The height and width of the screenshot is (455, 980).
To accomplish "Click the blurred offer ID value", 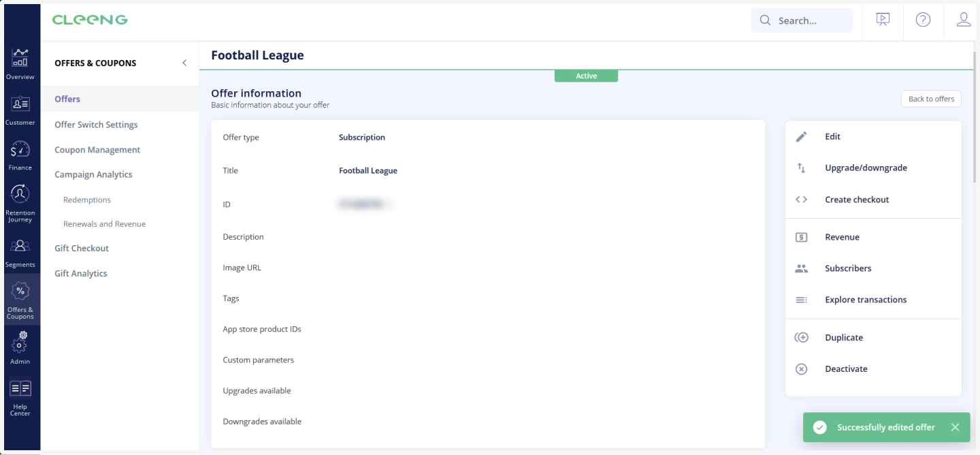I will coord(366,204).
